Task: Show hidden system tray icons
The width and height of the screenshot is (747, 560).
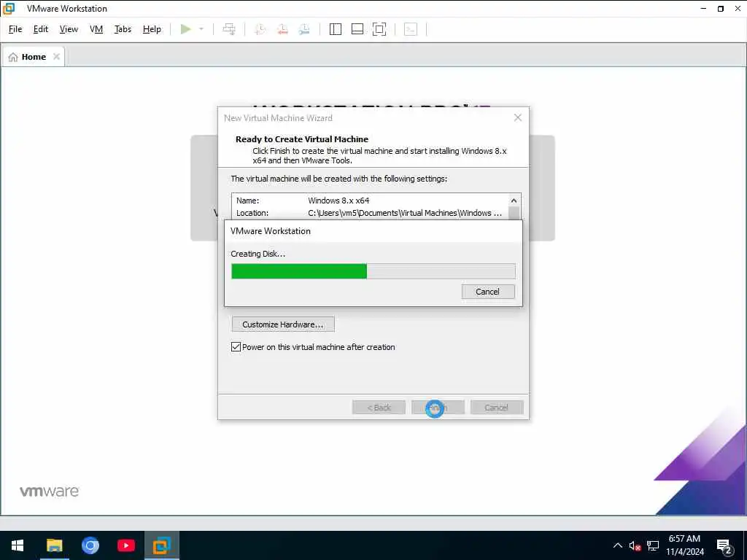Action: coord(617,545)
